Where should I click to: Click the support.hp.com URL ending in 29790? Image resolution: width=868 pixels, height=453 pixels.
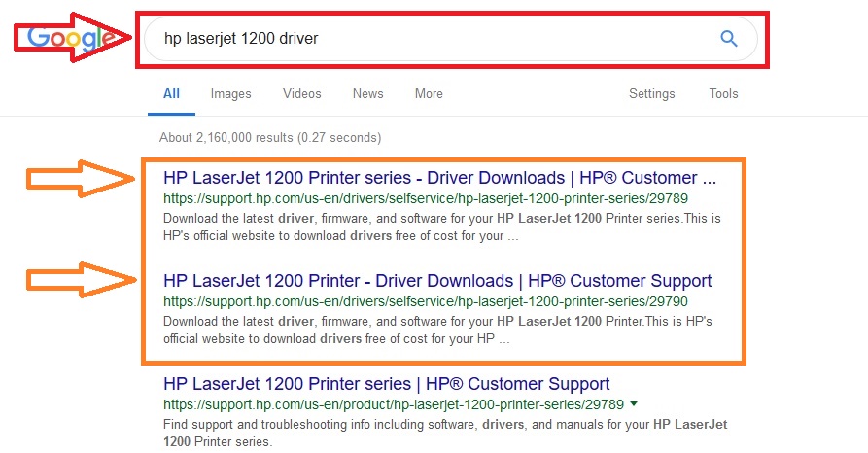click(x=425, y=301)
